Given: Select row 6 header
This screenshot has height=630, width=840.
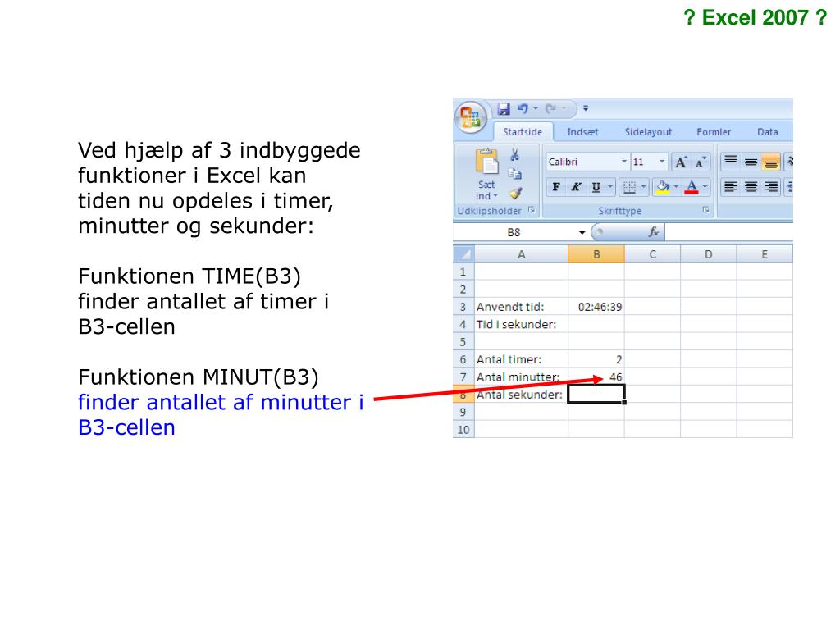Looking at the screenshot, I should point(463,359).
